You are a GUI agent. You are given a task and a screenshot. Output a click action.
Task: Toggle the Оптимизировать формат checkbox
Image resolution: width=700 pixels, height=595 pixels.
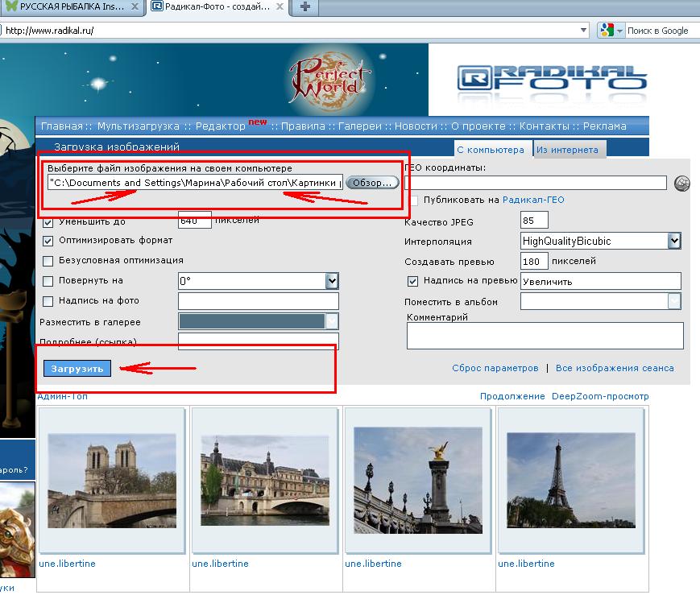click(48, 241)
